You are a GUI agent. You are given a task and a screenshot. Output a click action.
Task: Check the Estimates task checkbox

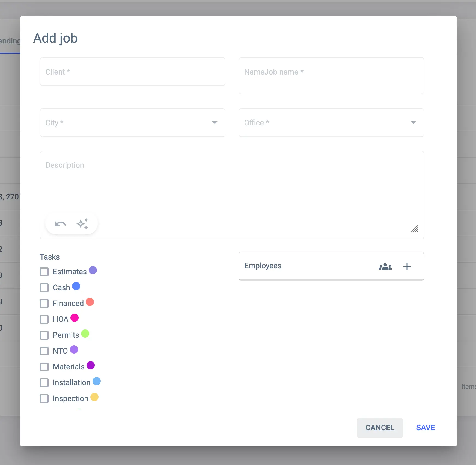(x=44, y=272)
